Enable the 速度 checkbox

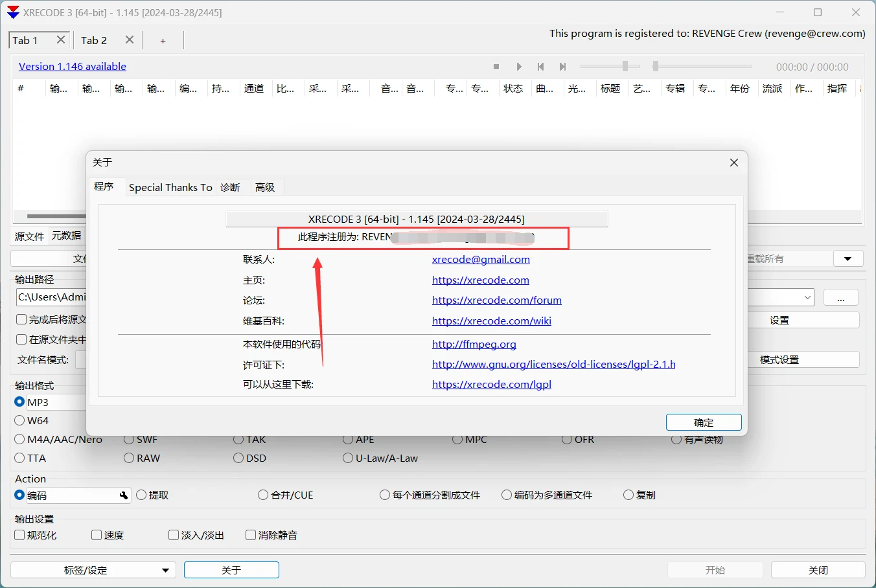click(97, 535)
